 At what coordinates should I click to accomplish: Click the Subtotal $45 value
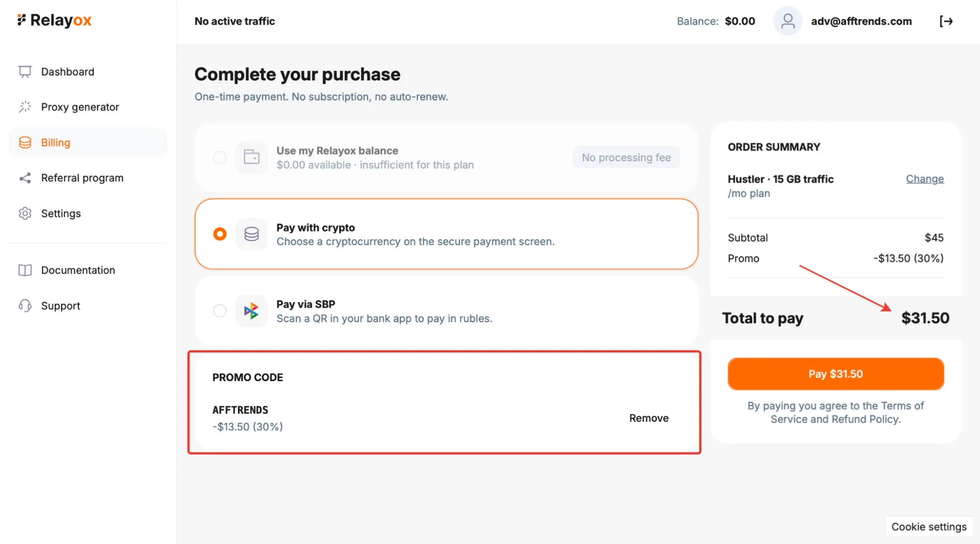pyautogui.click(x=934, y=237)
